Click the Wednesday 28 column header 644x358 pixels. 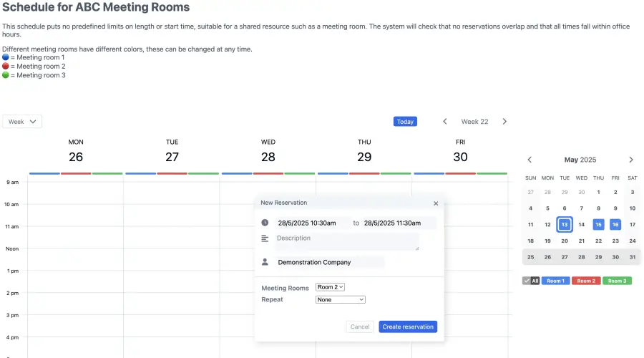[x=268, y=151]
